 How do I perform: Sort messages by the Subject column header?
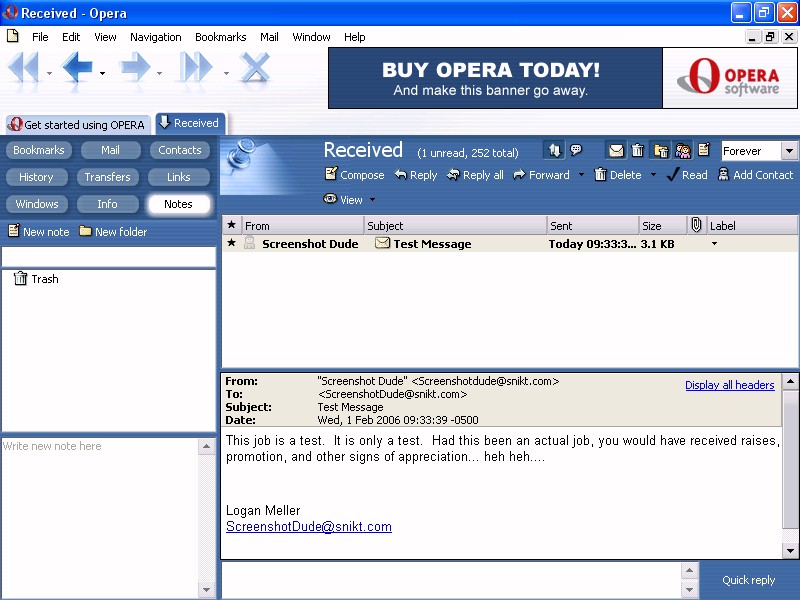coord(455,226)
